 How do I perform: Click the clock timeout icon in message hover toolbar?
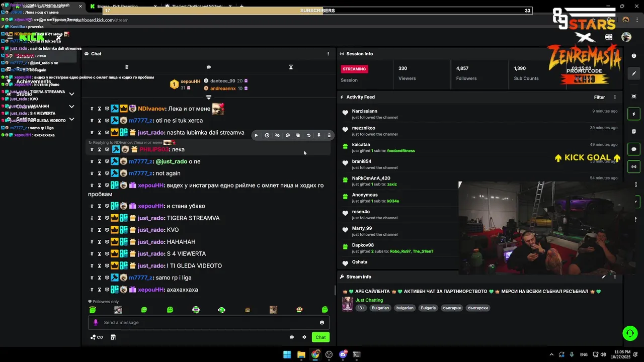click(267, 135)
